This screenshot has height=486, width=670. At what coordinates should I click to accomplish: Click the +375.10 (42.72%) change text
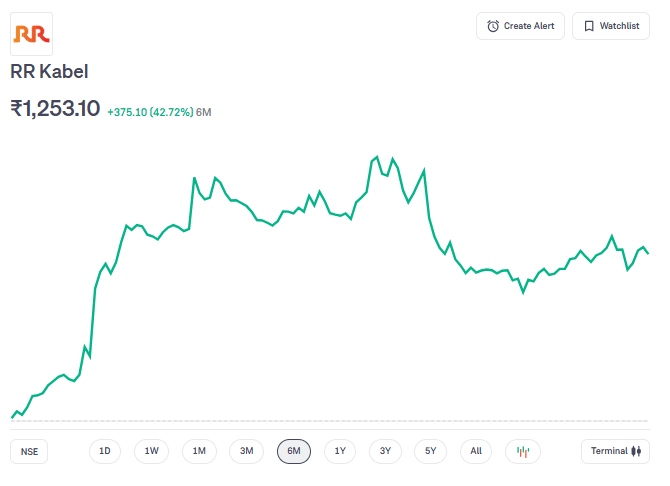[x=150, y=112]
